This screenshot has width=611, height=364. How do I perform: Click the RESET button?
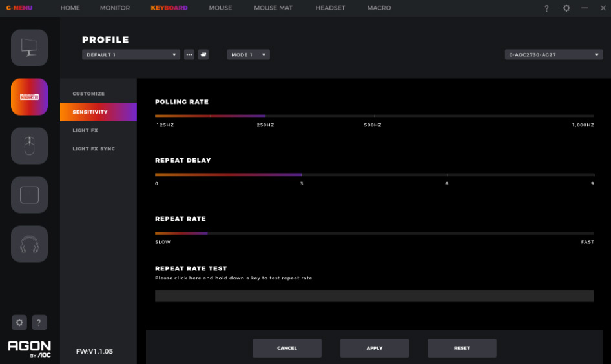click(462, 348)
